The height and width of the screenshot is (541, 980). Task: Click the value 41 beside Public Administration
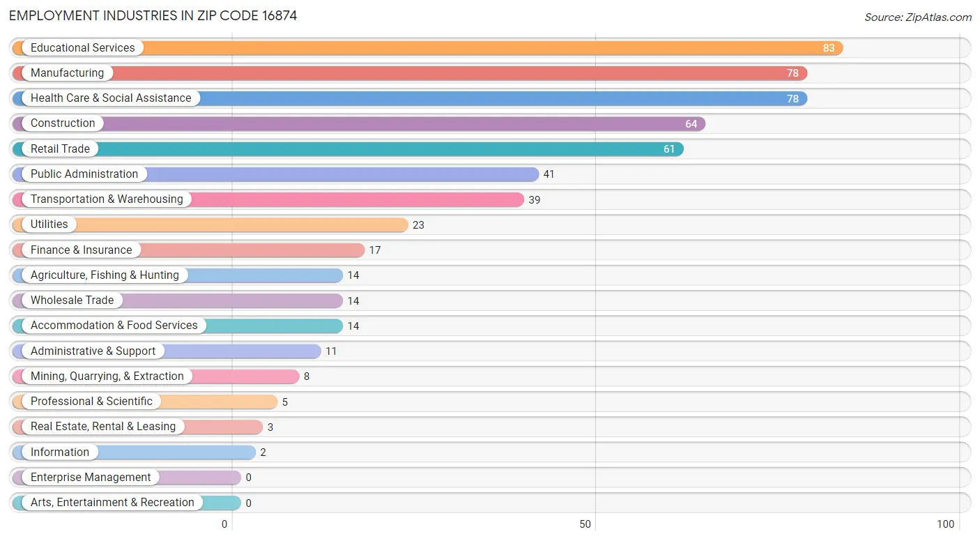[x=549, y=174]
